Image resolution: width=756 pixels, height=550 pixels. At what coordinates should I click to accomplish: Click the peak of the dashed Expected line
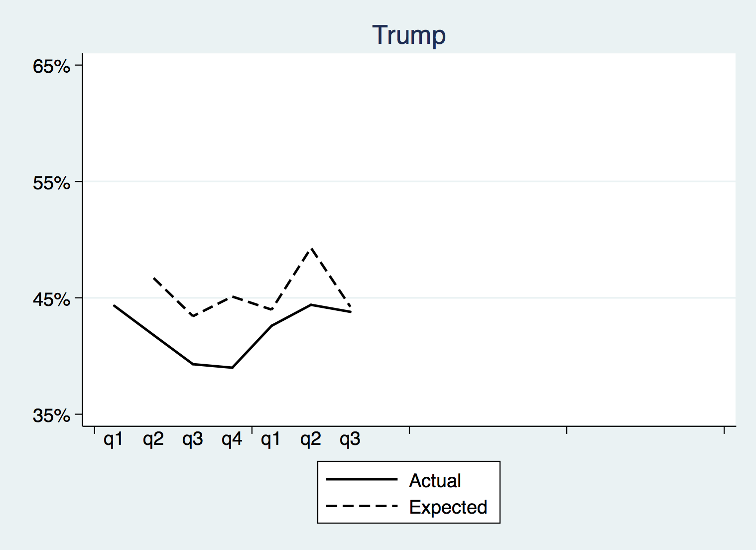[x=311, y=248]
